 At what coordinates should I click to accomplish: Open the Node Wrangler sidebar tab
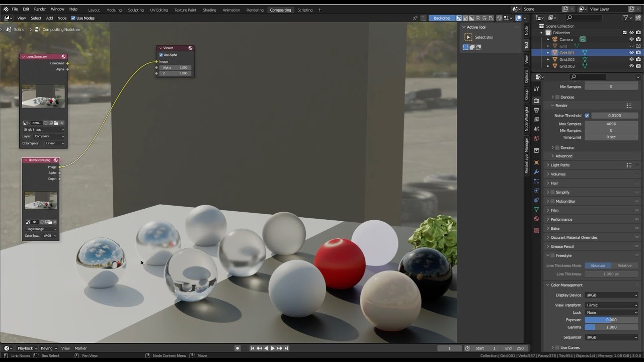[527, 119]
